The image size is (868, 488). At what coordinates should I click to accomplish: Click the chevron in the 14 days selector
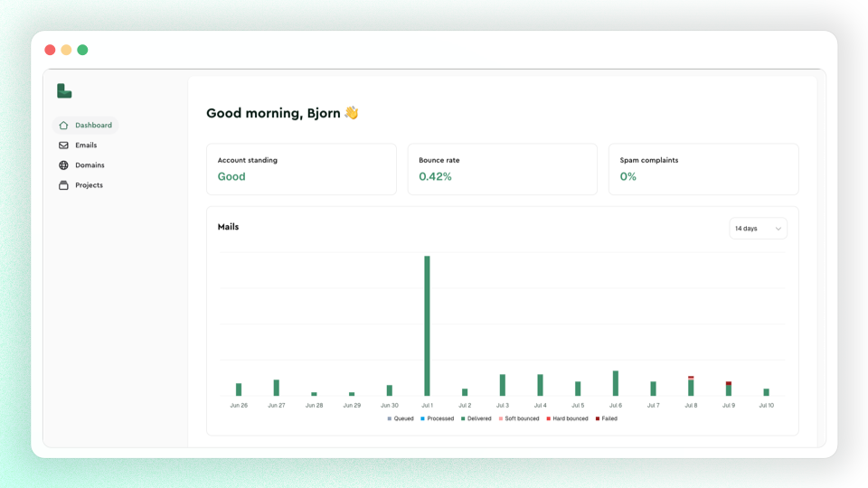778,229
